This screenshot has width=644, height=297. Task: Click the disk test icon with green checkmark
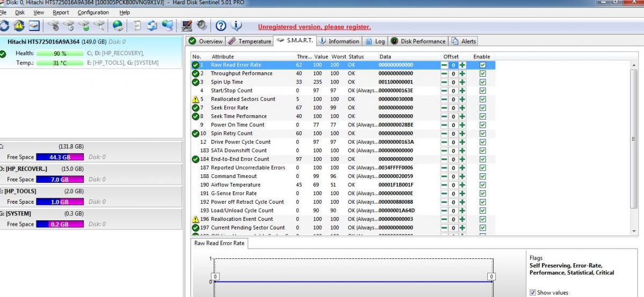(x=84, y=25)
